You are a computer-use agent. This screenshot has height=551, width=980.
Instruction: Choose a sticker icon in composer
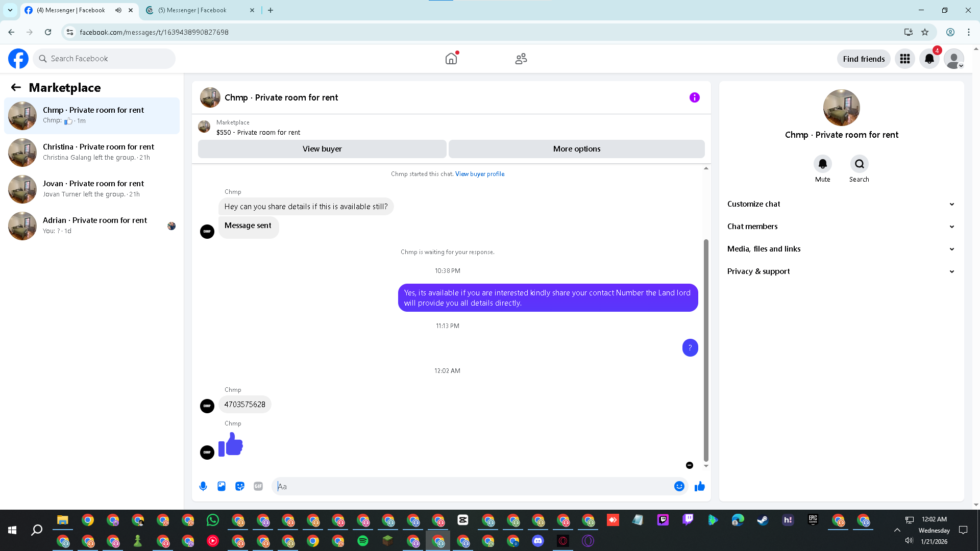[240, 486]
